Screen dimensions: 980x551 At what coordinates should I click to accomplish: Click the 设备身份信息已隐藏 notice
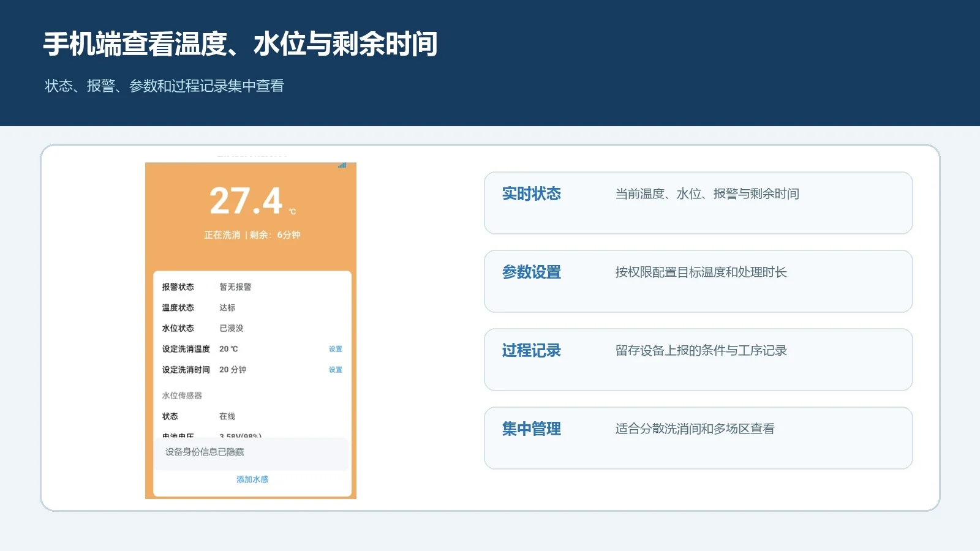click(x=205, y=452)
